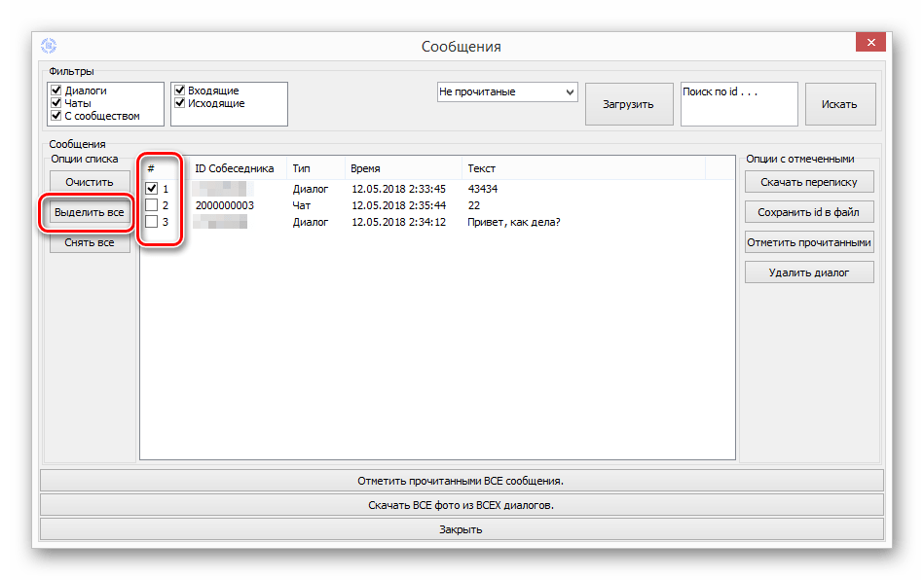Click the Удалить диалог button

click(809, 272)
